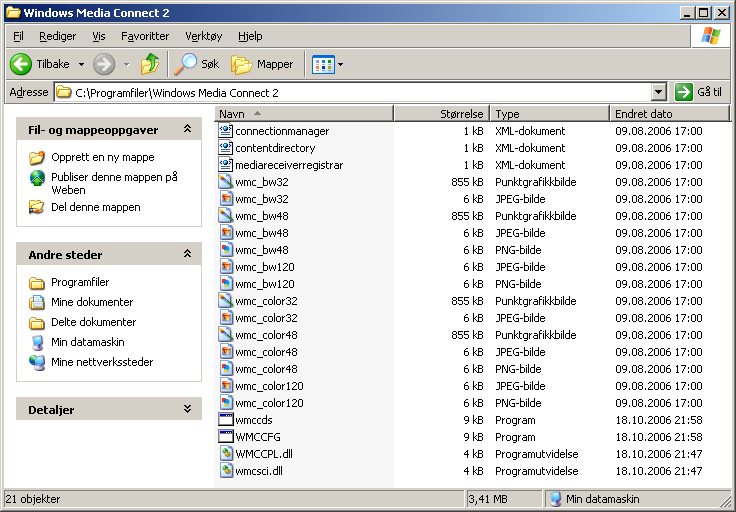
Task: Select wmc_color48 PNG file icon
Action: tap(226, 369)
